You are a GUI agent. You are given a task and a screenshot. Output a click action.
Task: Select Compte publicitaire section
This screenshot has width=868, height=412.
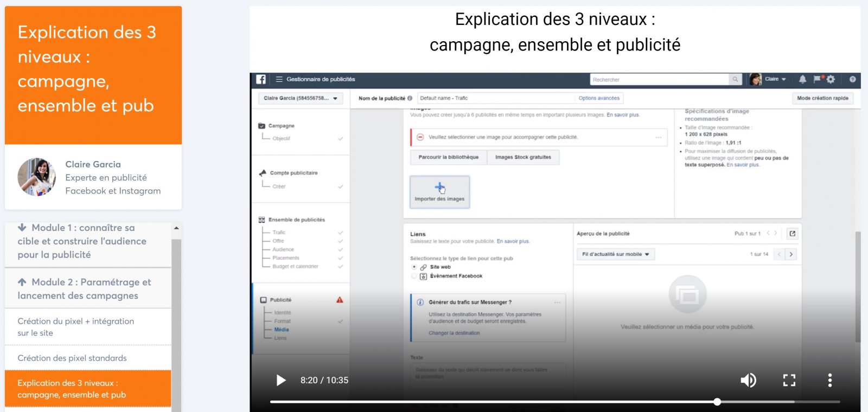pos(293,173)
